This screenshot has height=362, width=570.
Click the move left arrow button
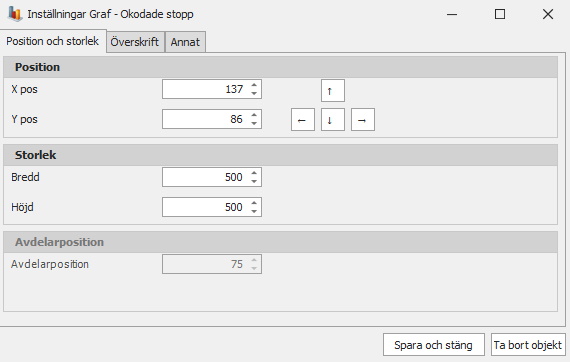[303, 120]
